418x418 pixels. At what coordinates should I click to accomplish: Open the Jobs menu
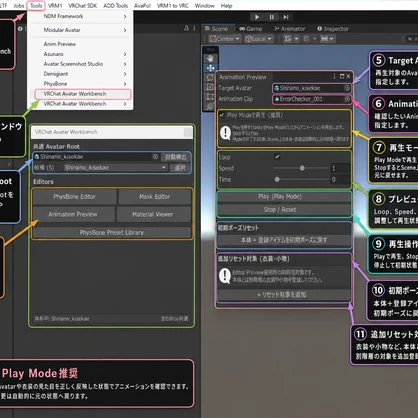(x=19, y=6)
